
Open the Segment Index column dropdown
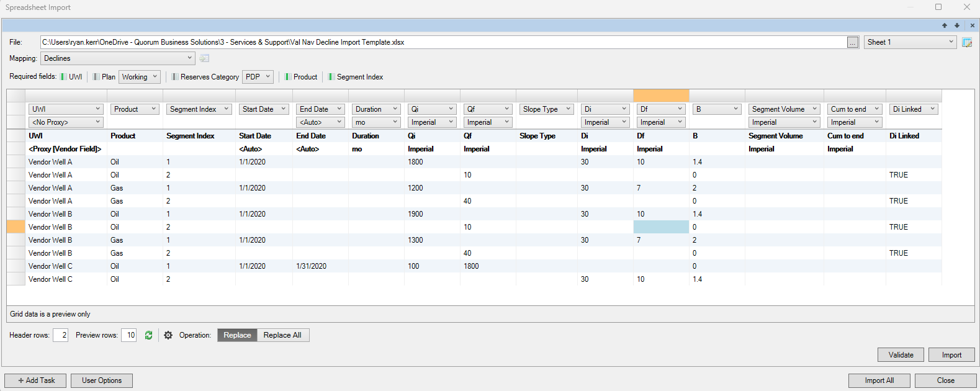tap(199, 109)
